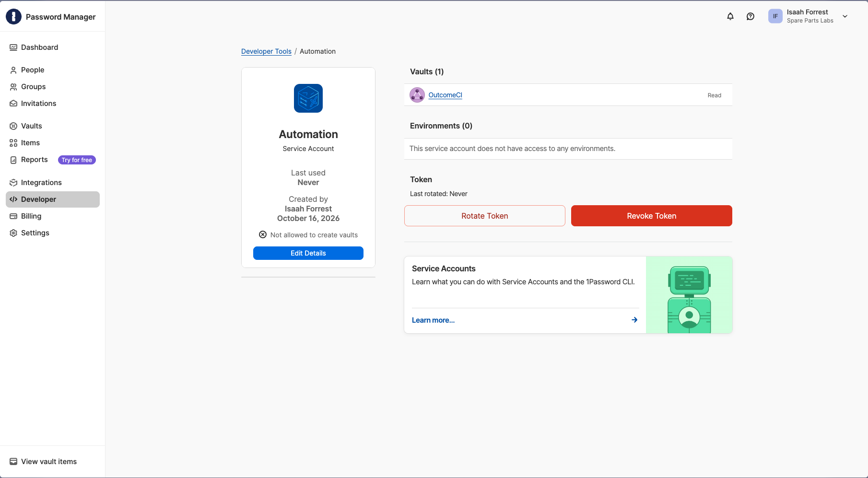
Task: Click the Learn more... link
Action: [433, 320]
